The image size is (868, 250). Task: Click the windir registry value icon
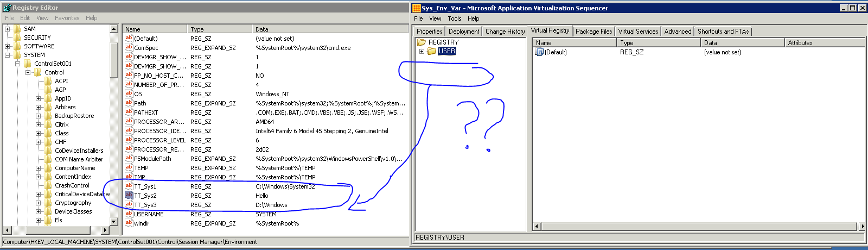(x=129, y=223)
